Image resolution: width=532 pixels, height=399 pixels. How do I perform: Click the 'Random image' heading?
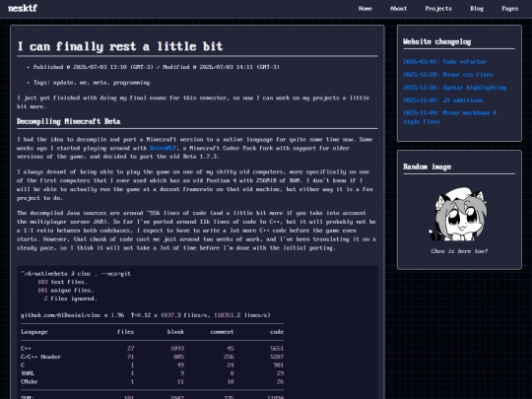tap(428, 166)
